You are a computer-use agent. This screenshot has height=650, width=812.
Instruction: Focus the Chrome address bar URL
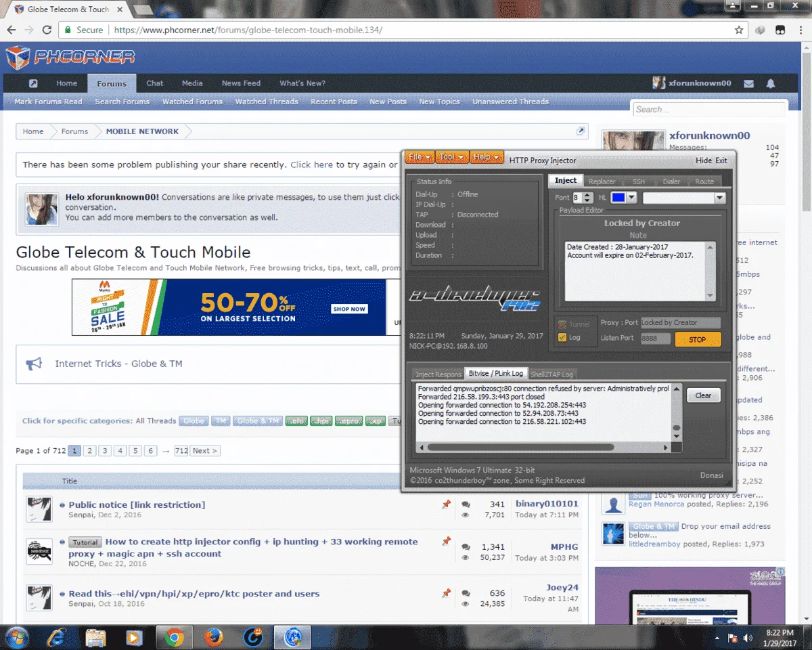click(248, 30)
